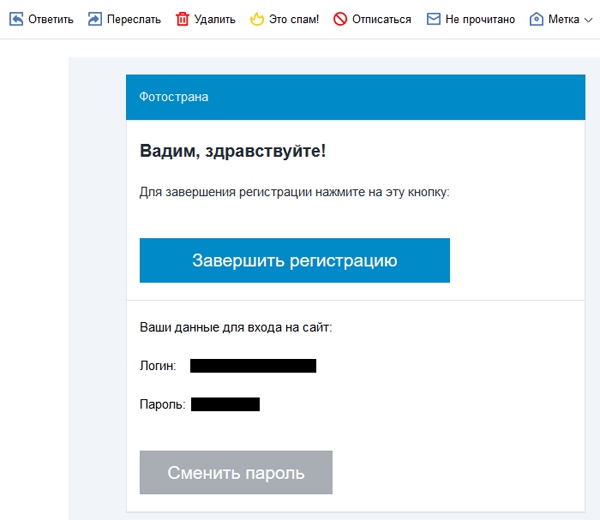Click the Фотострана header banner
This screenshot has height=520, width=600.
pyautogui.click(x=355, y=97)
